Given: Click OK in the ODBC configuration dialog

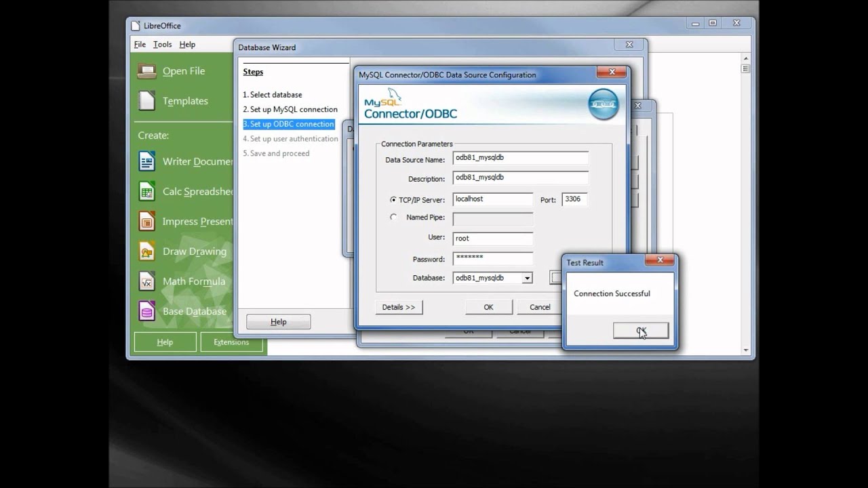Looking at the screenshot, I should 488,307.
